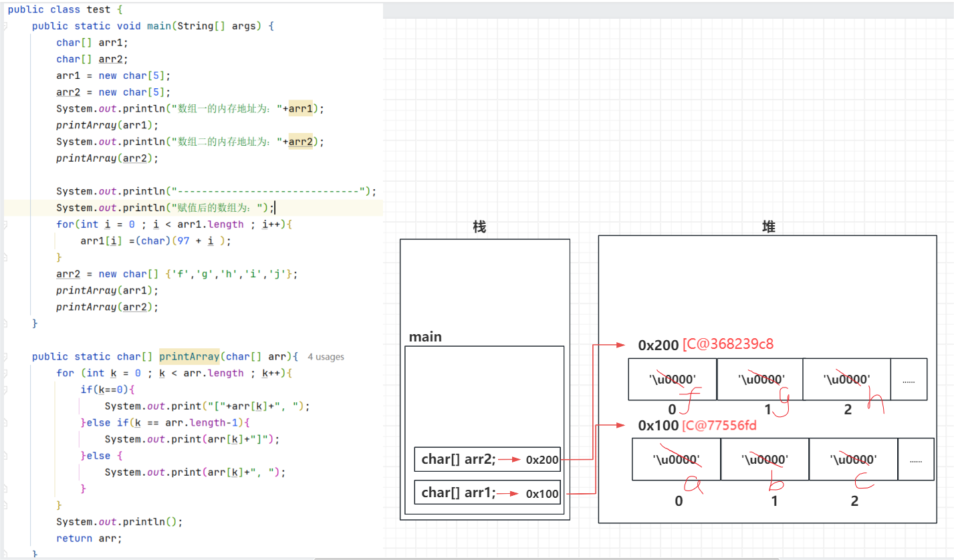Collapse the arr1.length for-loop fold marker
Screen dimensions: 954x560
(5, 225)
